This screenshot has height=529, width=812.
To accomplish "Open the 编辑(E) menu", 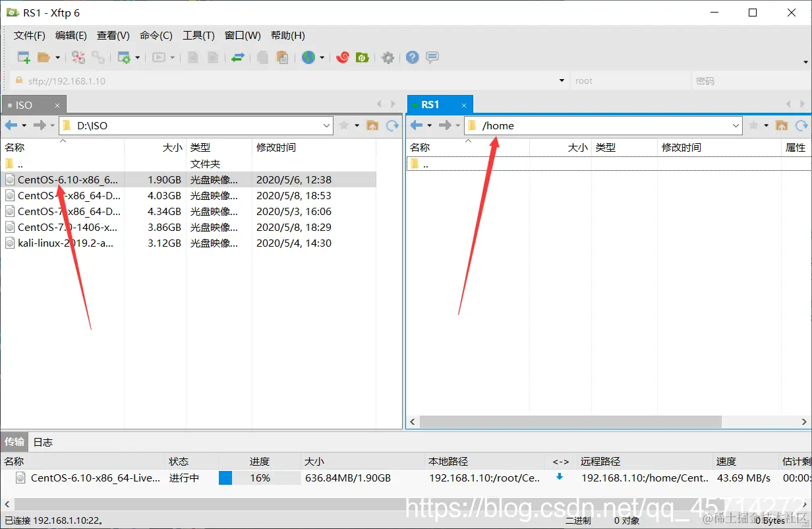I will [x=71, y=36].
